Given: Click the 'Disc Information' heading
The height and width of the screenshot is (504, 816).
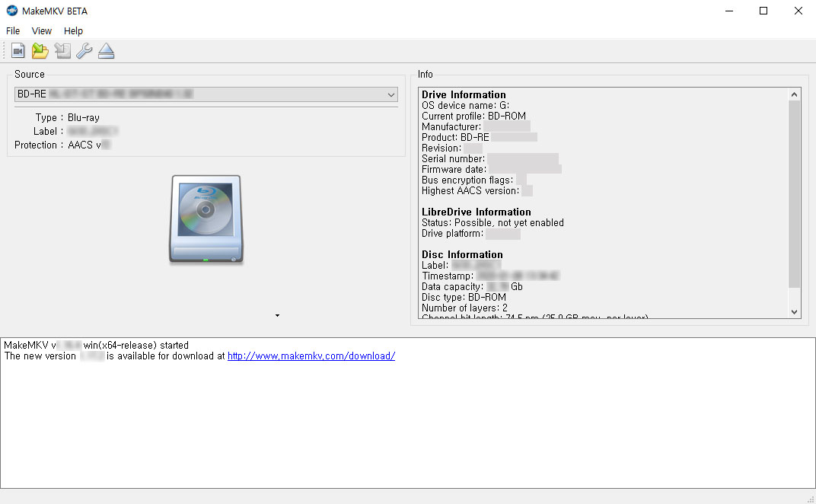Looking at the screenshot, I should point(462,254).
